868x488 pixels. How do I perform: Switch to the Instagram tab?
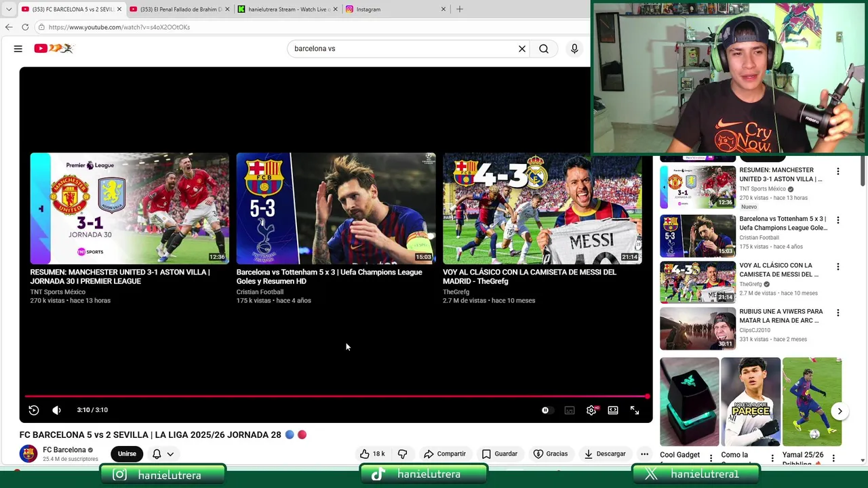point(395,9)
